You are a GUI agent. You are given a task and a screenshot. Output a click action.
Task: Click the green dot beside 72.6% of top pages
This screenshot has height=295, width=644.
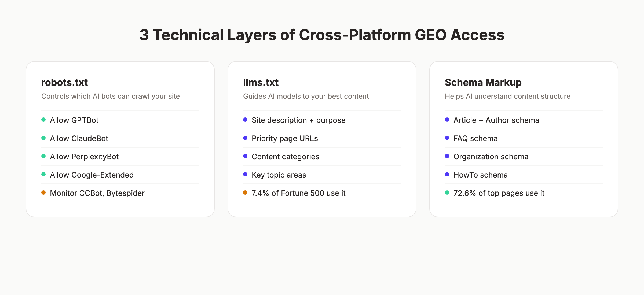coord(447,193)
